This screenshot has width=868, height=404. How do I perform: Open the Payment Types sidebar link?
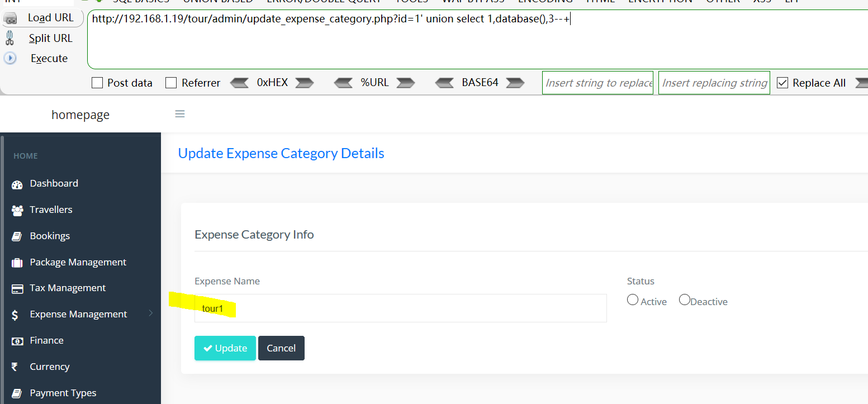click(63, 393)
